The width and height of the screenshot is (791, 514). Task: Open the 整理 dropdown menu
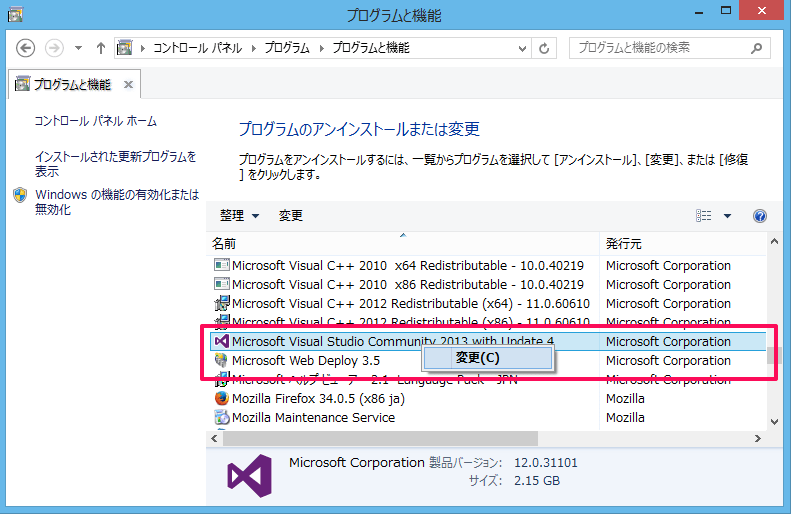239,216
